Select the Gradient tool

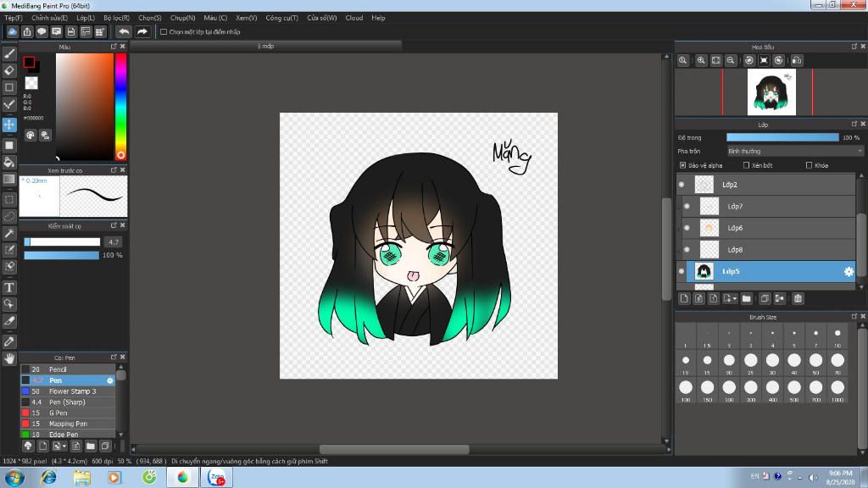pyautogui.click(x=9, y=180)
